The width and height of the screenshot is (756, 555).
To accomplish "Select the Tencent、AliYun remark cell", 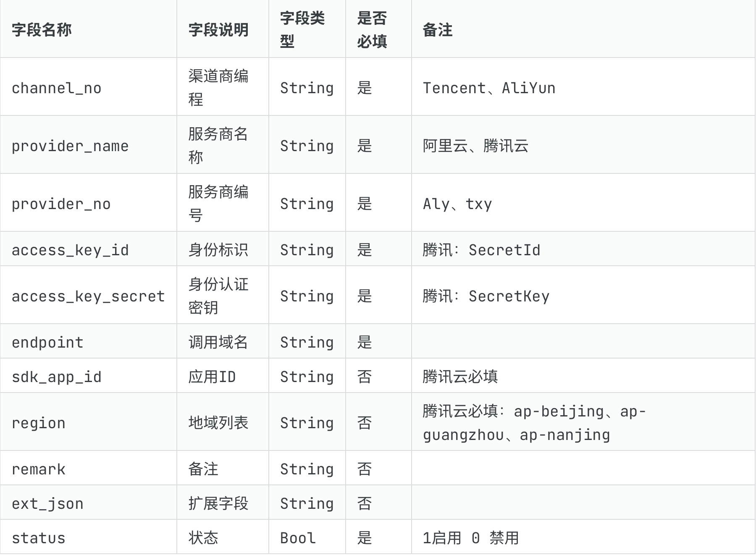I will click(x=583, y=87).
